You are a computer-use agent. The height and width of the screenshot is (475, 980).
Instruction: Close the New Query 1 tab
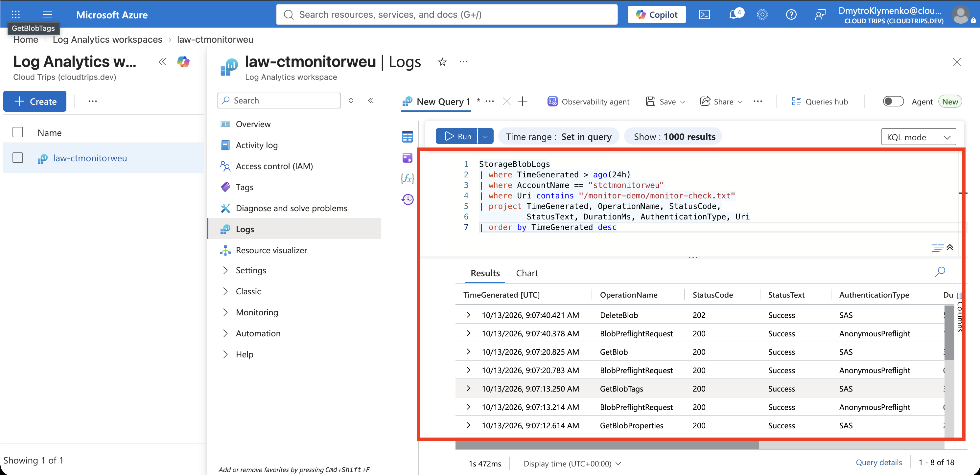tap(506, 101)
